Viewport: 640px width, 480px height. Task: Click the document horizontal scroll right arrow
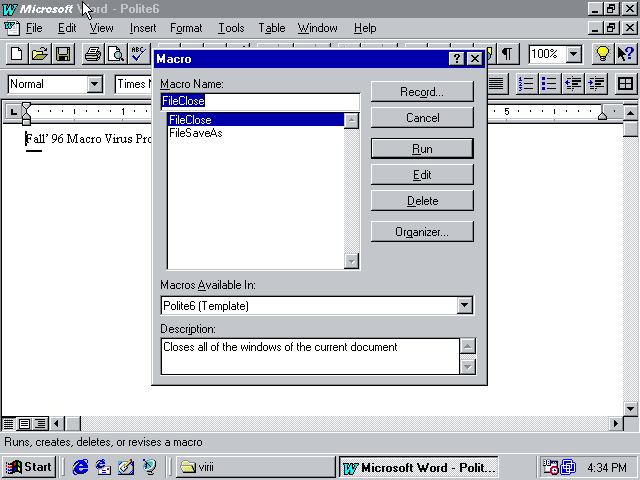pyautogui.click(x=615, y=424)
